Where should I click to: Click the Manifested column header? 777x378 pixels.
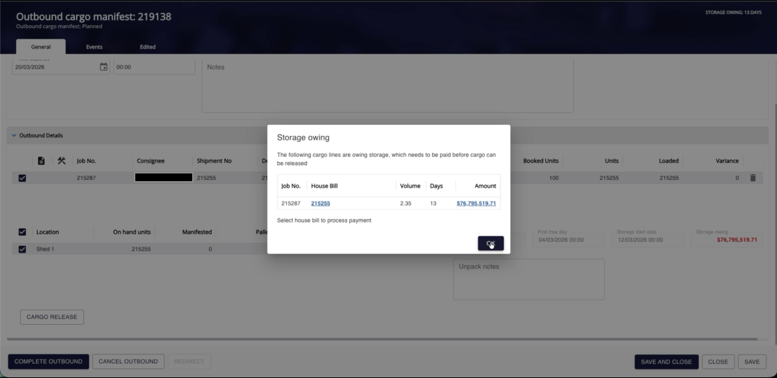(197, 232)
